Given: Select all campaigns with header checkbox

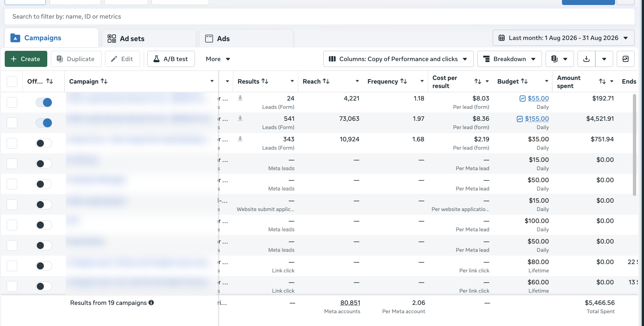Looking at the screenshot, I should click(x=12, y=81).
